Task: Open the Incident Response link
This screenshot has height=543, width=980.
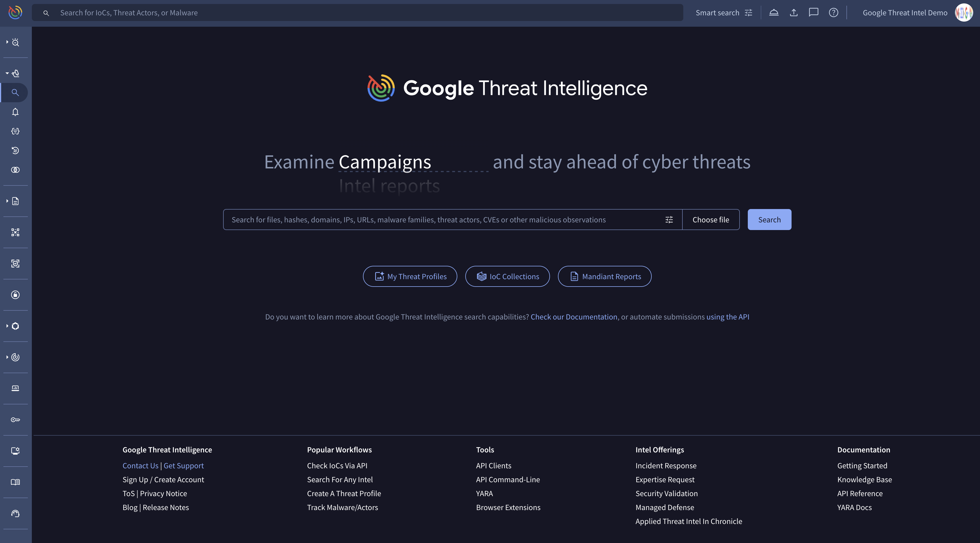Action: tap(666, 465)
